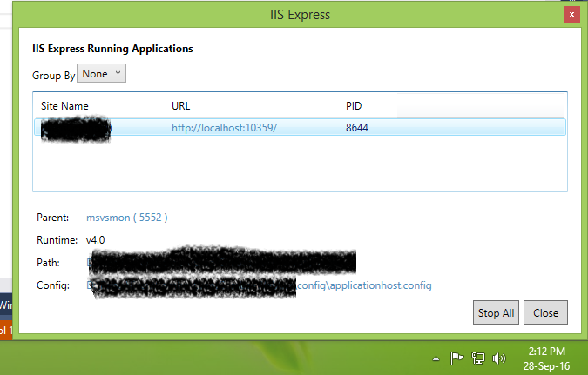Show hidden system tray icons
The height and width of the screenshot is (375, 588).
click(436, 358)
